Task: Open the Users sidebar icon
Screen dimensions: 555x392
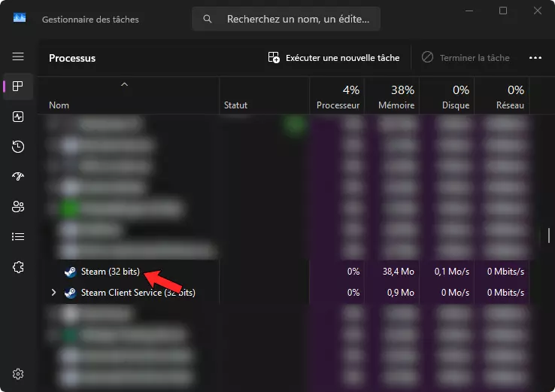Action: click(18, 206)
